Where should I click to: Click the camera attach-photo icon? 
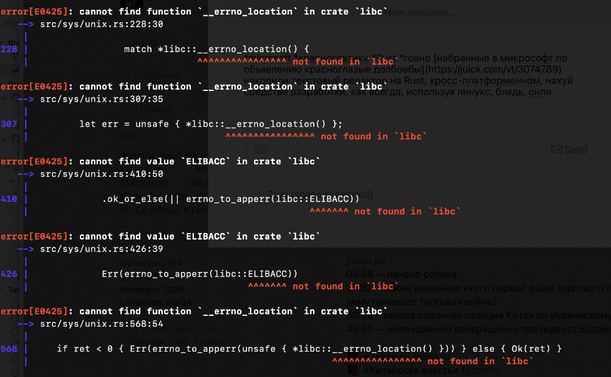[x=261, y=149]
